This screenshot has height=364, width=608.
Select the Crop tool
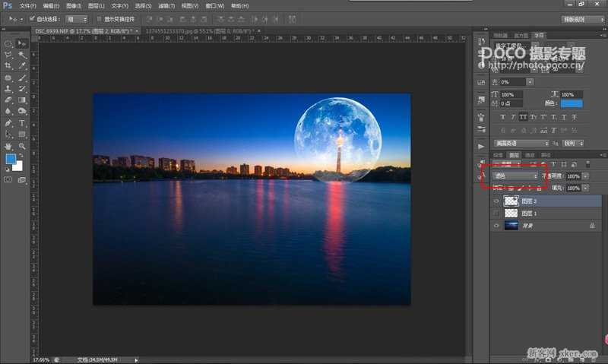click(8, 66)
